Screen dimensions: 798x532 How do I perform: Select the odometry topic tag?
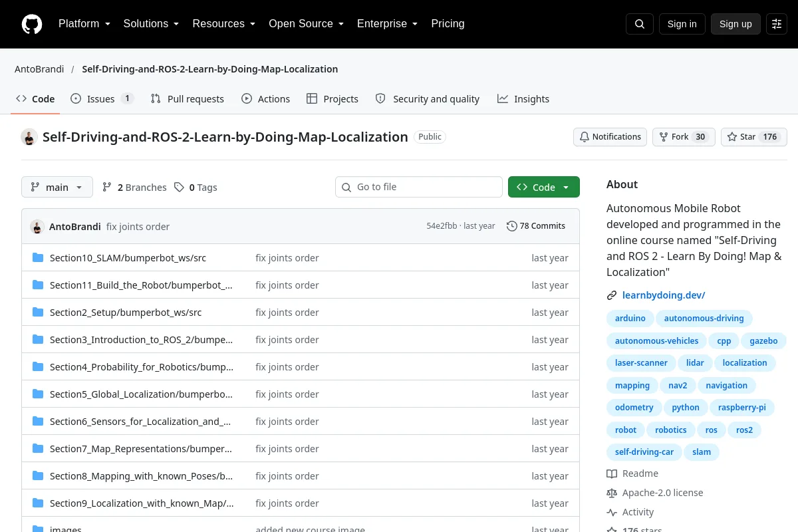(x=634, y=408)
